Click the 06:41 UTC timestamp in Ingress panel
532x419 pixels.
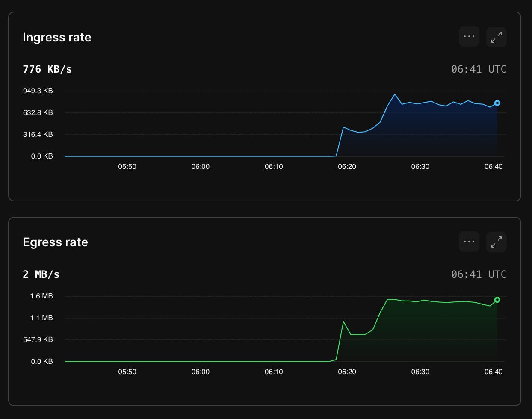point(479,69)
